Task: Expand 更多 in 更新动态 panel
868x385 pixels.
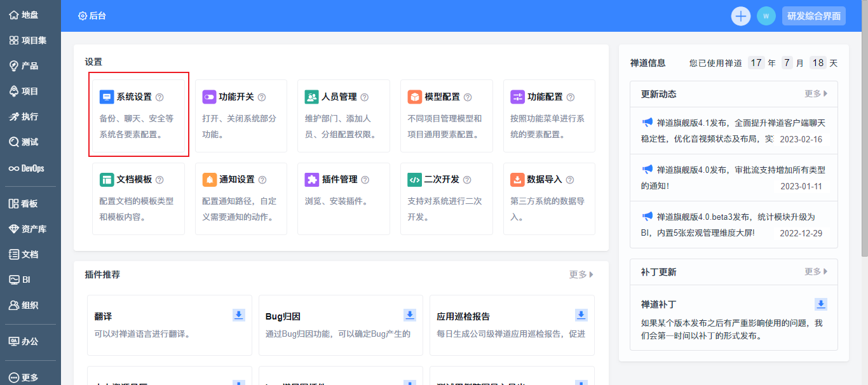Action: pos(816,94)
